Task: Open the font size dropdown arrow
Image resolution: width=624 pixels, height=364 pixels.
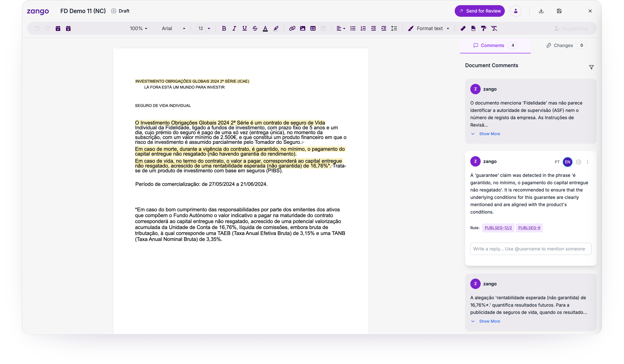Action: click(x=209, y=28)
